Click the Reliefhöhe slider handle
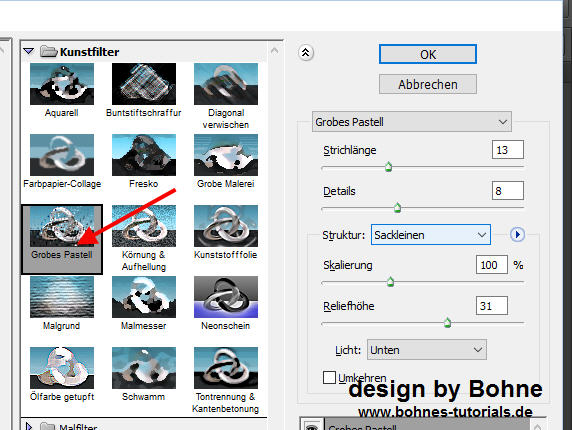The image size is (572, 430). [x=447, y=322]
